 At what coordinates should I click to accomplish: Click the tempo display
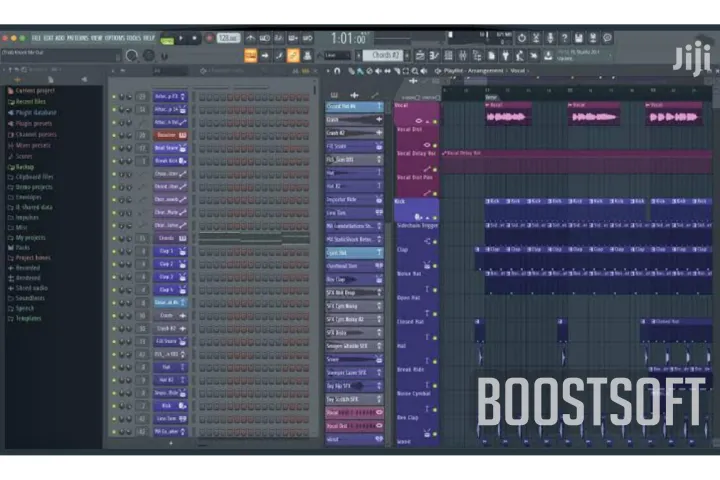pos(229,38)
